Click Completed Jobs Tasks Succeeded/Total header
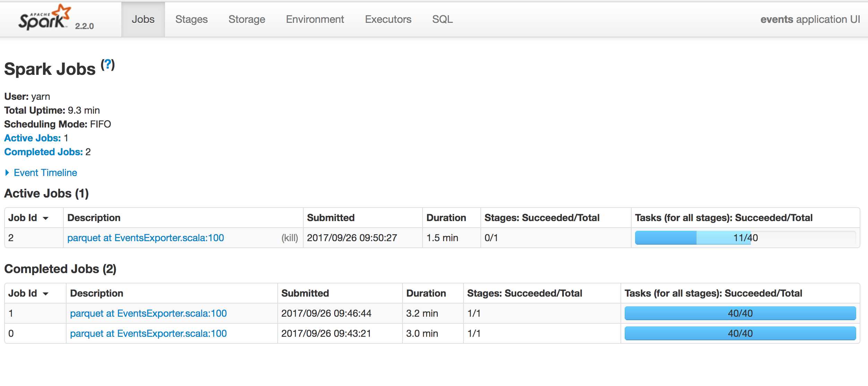 [740, 293]
